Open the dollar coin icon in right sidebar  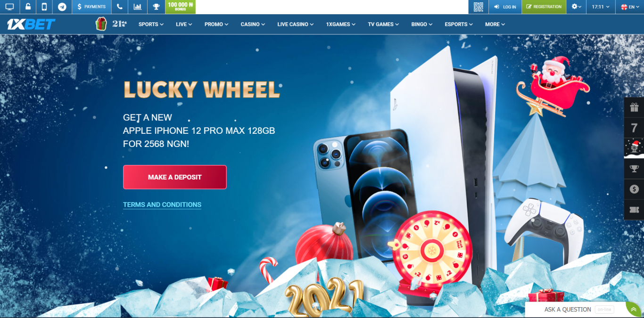pos(634,189)
